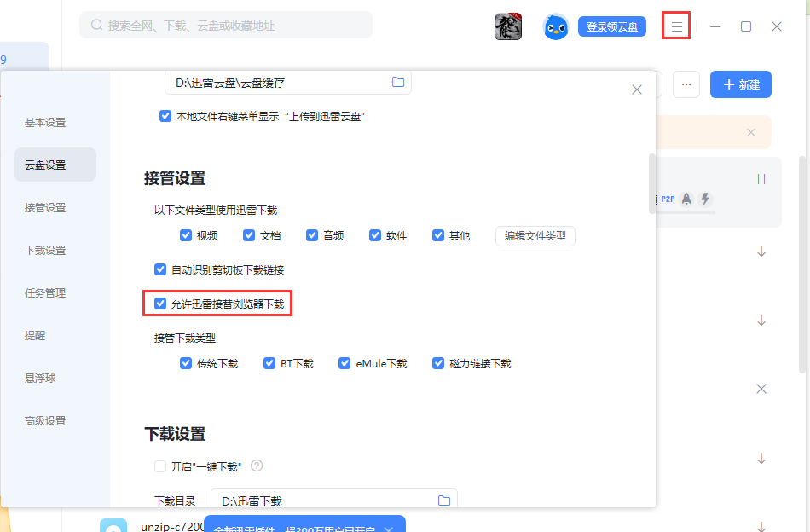Click the 登录领云盘 button
This screenshot has width=810, height=532.
coord(612,26)
